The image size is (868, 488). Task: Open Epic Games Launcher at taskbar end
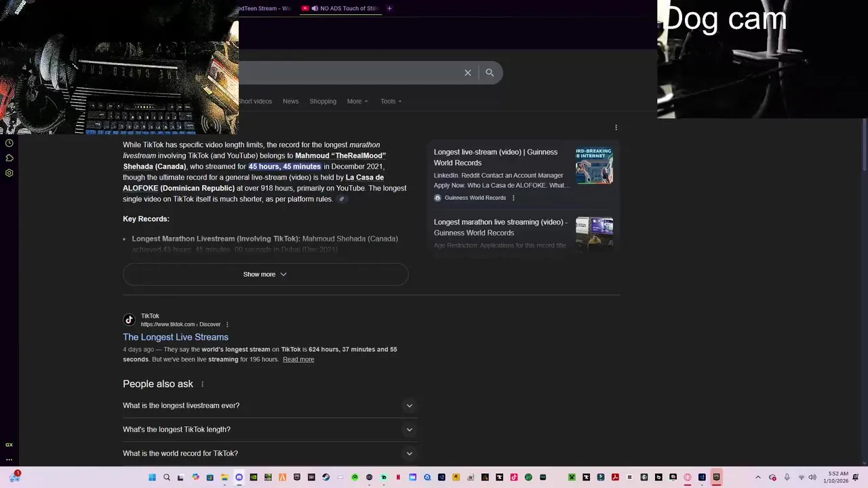716,477
